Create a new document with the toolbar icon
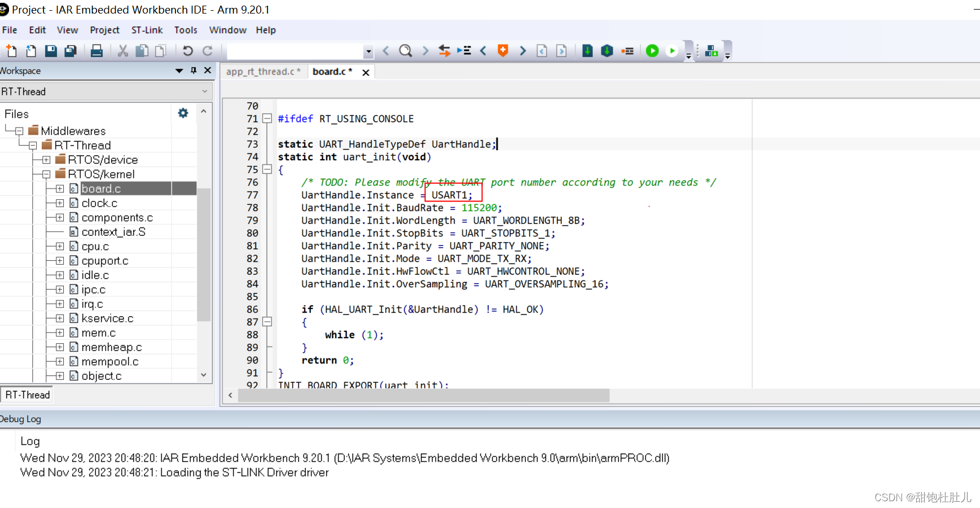 pos(11,51)
